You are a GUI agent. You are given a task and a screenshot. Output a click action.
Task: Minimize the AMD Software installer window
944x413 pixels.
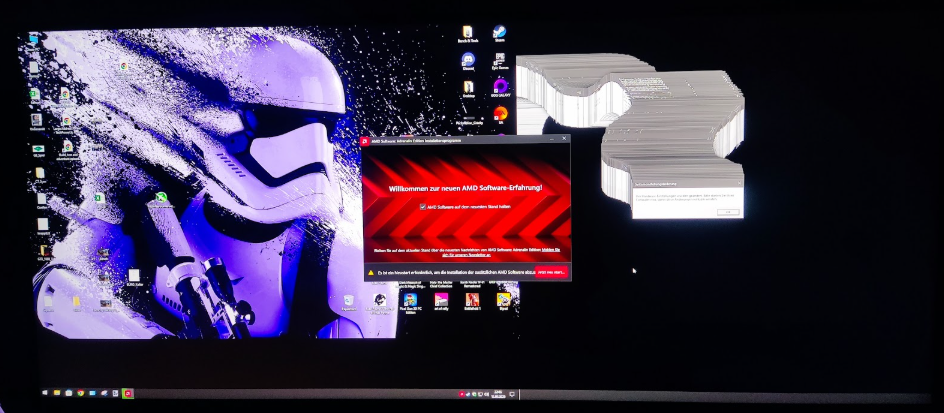[552, 138]
